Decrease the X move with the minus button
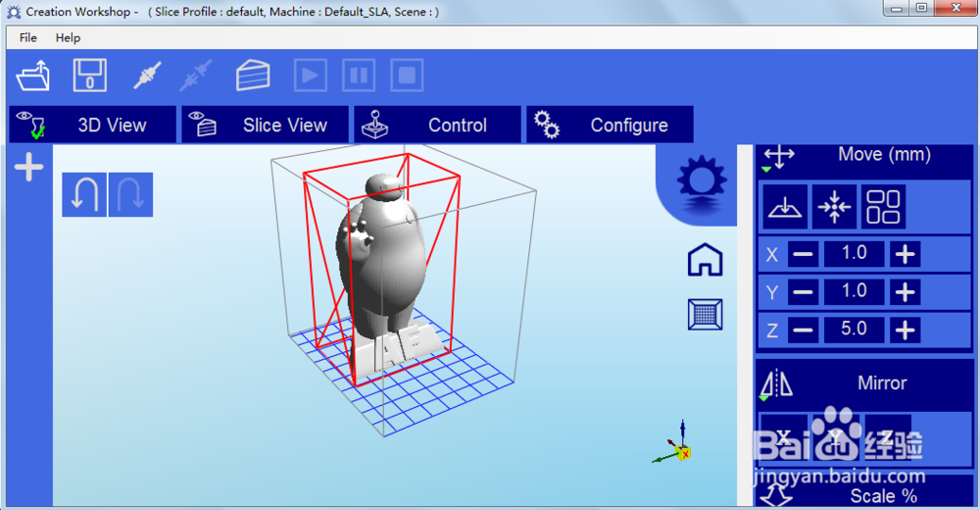Image resolution: width=980 pixels, height=510 pixels. point(804,254)
